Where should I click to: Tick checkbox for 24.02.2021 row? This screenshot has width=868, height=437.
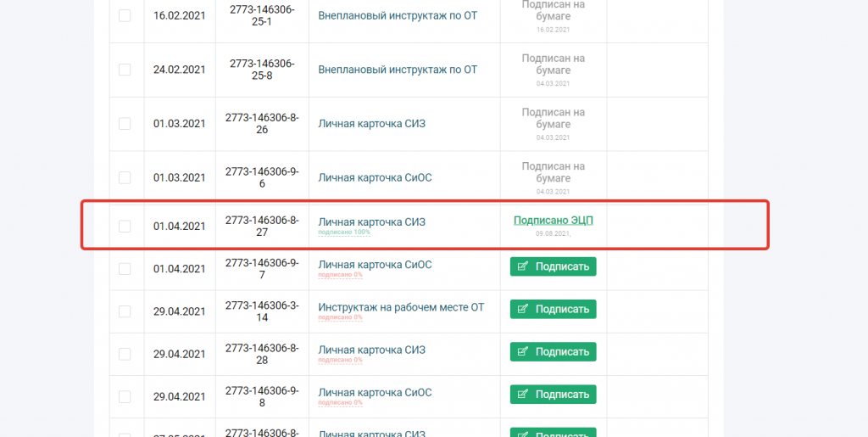click(125, 70)
